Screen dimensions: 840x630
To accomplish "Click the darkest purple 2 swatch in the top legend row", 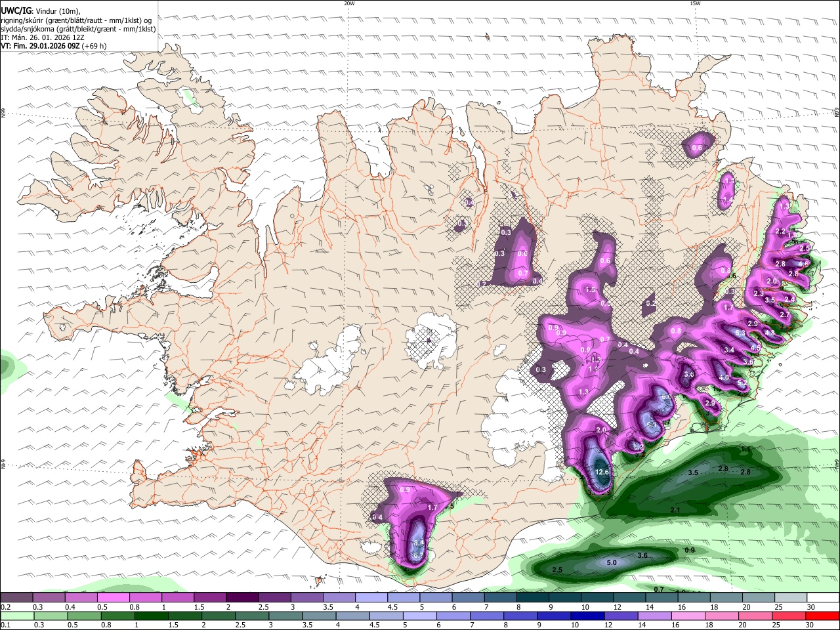I will [242, 598].
